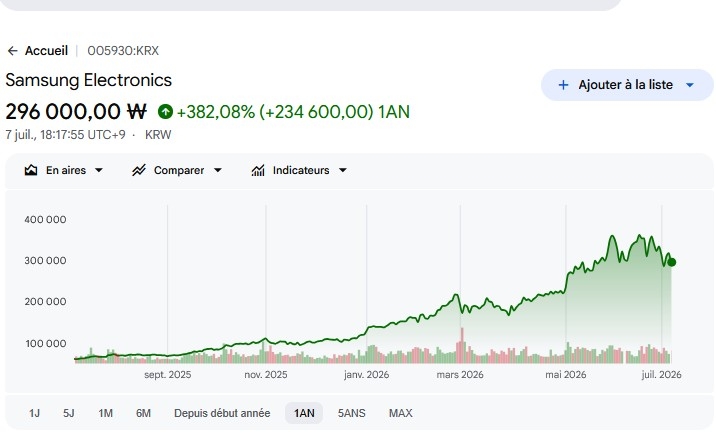Expand the En aires chart type dropdown
Image resolution: width=716 pixels, height=441 pixels.
99,170
